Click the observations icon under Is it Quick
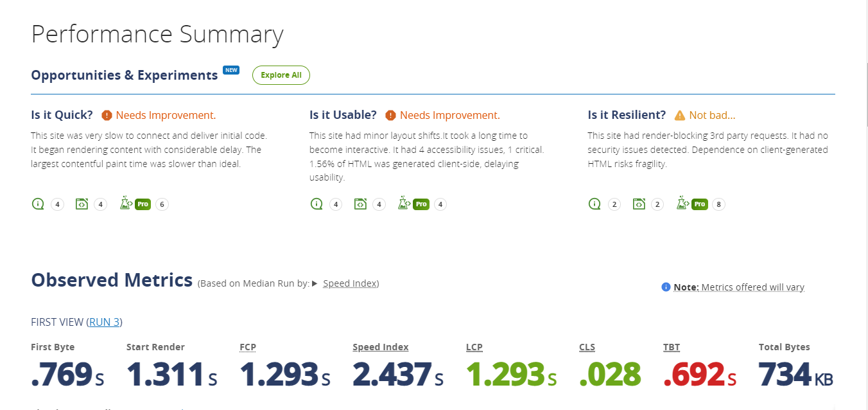The height and width of the screenshot is (410, 868). [37, 204]
